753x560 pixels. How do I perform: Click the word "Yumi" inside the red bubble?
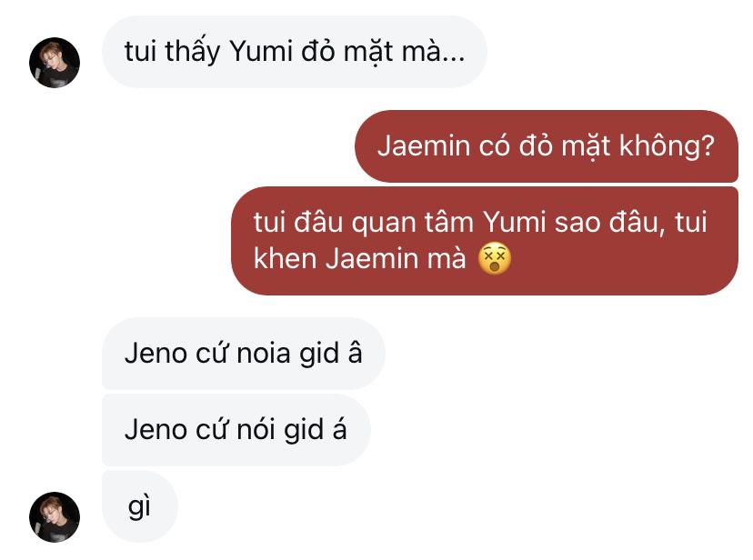click(515, 222)
